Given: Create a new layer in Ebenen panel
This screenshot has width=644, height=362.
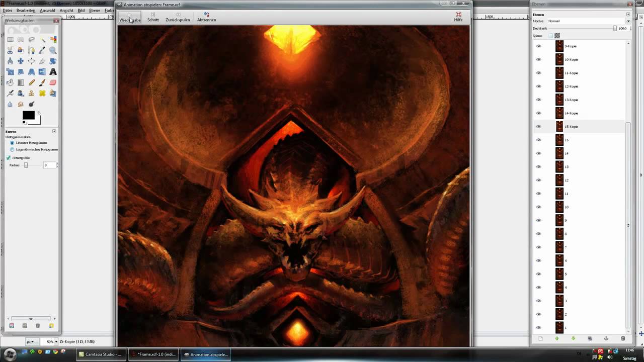Looking at the screenshot, I should pos(540,338).
